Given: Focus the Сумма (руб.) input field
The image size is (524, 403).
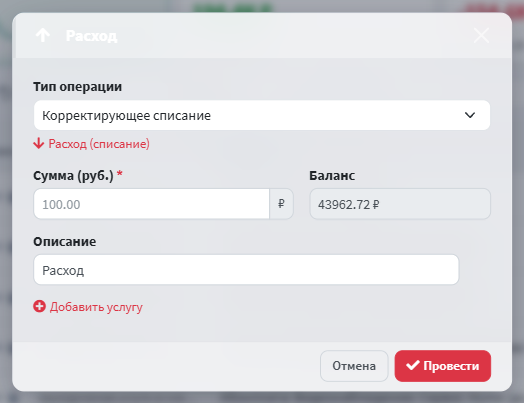Looking at the screenshot, I should [151, 204].
